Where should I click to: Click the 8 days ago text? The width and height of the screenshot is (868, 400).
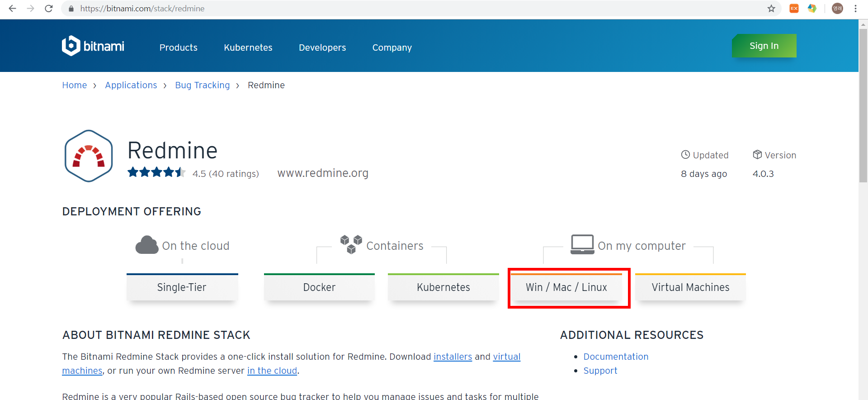pos(704,174)
